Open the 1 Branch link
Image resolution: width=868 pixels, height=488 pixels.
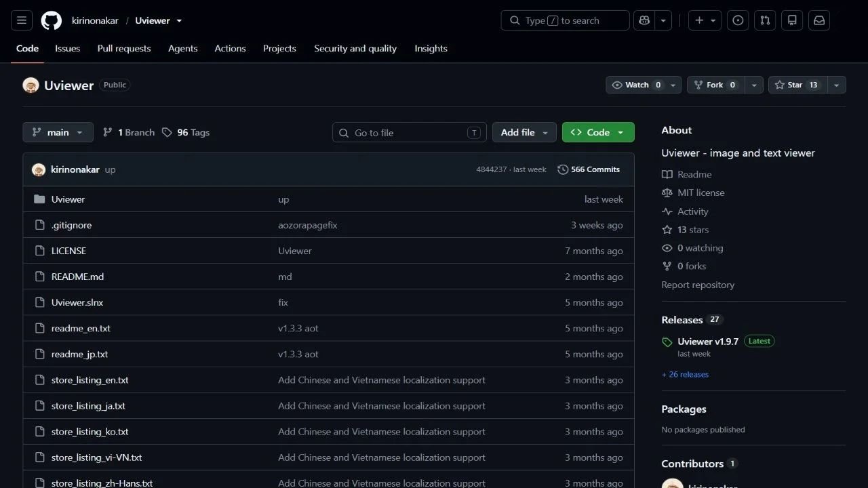tap(129, 132)
